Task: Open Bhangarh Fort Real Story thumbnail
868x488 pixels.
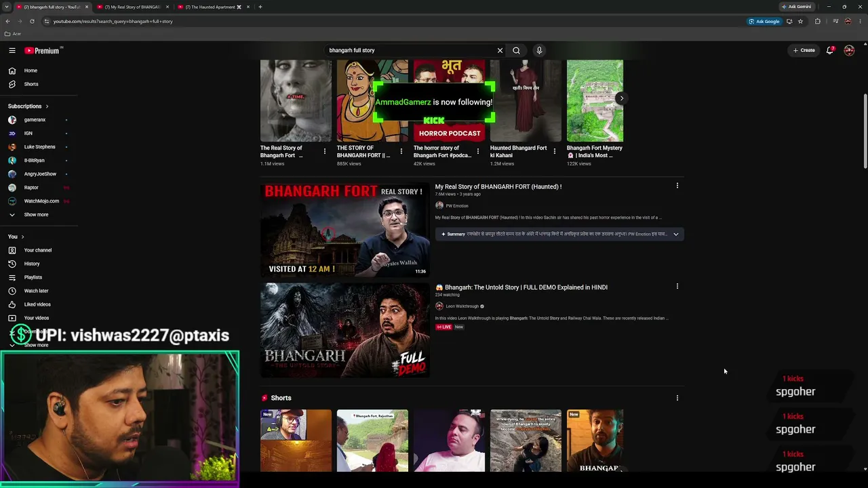Action: click(344, 230)
